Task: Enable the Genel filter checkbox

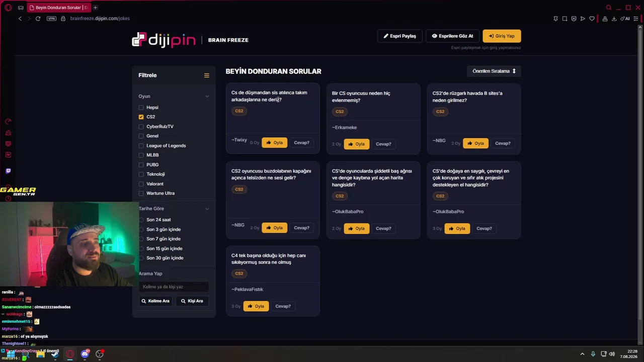Action: [x=141, y=136]
